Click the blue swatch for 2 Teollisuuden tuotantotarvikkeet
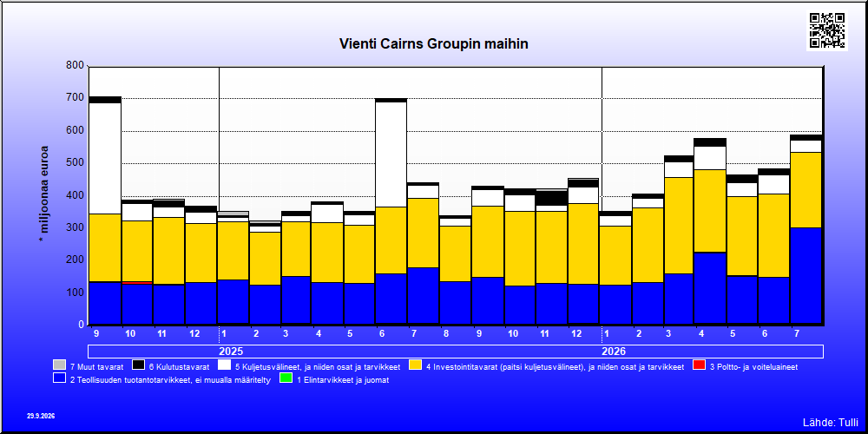The image size is (868, 434). [x=59, y=378]
